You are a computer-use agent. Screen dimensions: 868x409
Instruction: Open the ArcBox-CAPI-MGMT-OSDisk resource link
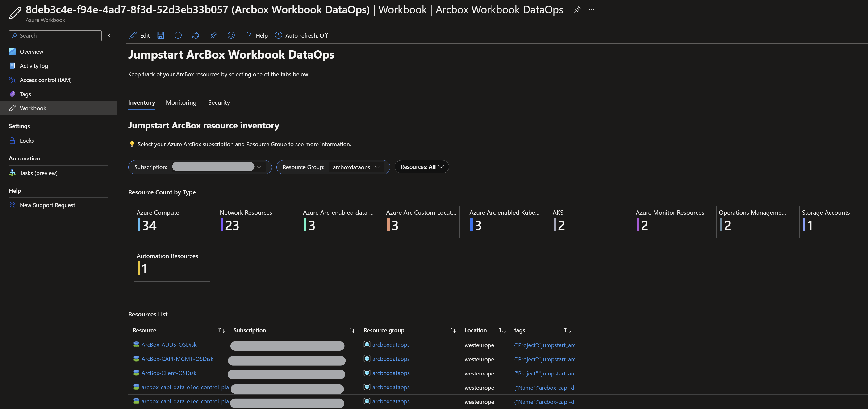point(177,359)
